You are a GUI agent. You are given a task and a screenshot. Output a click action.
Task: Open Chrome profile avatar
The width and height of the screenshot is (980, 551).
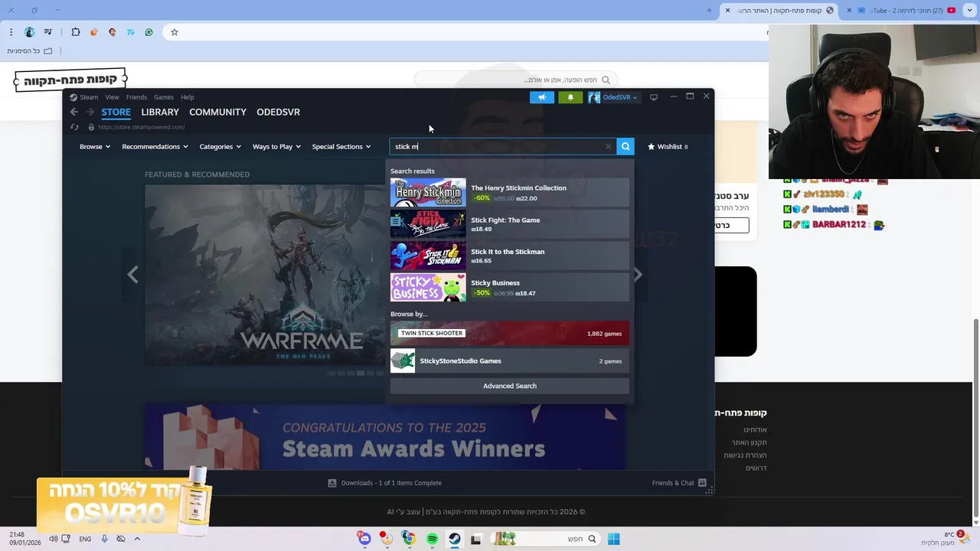[x=30, y=32]
